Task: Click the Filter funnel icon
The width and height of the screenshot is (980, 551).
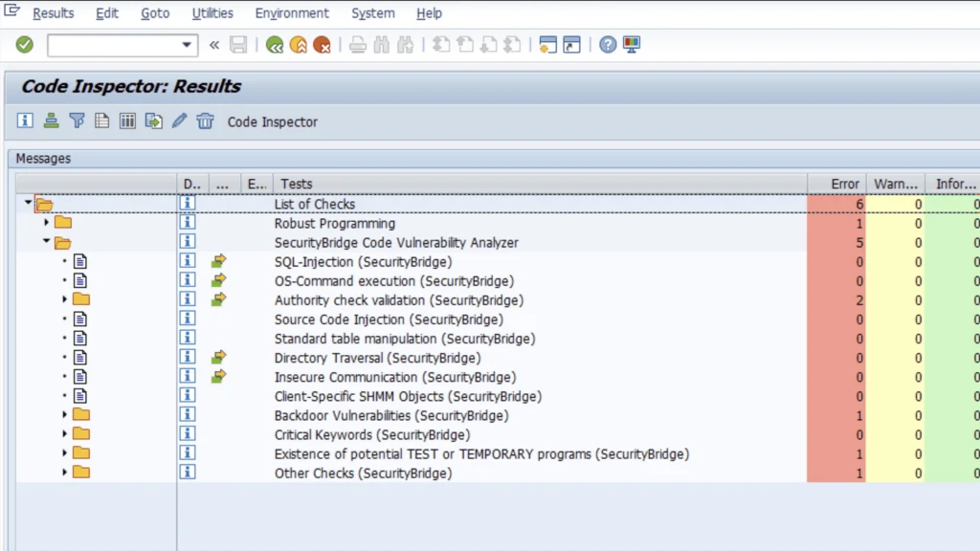Action: pyautogui.click(x=77, y=121)
